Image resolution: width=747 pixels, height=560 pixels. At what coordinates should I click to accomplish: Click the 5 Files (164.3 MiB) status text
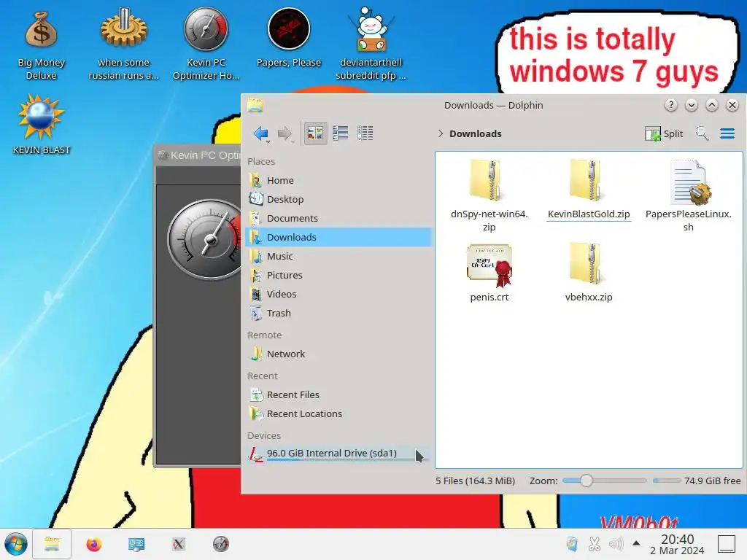[x=475, y=481]
